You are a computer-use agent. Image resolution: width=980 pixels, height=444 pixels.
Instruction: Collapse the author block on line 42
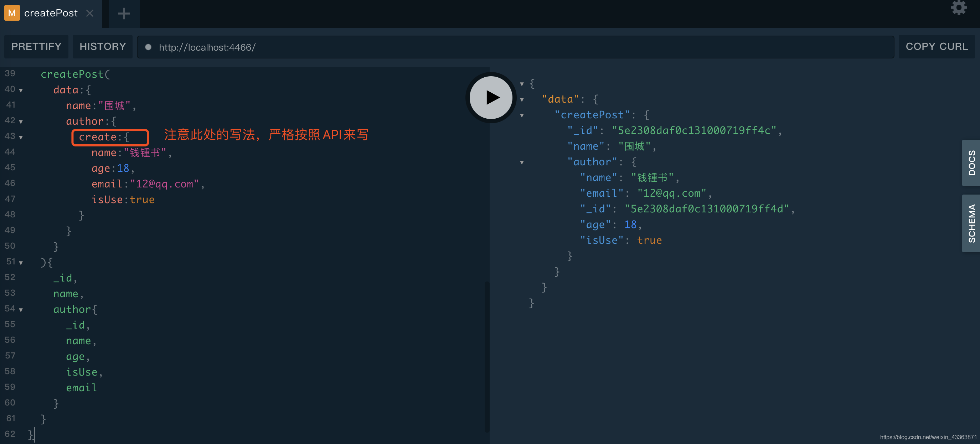point(21,122)
